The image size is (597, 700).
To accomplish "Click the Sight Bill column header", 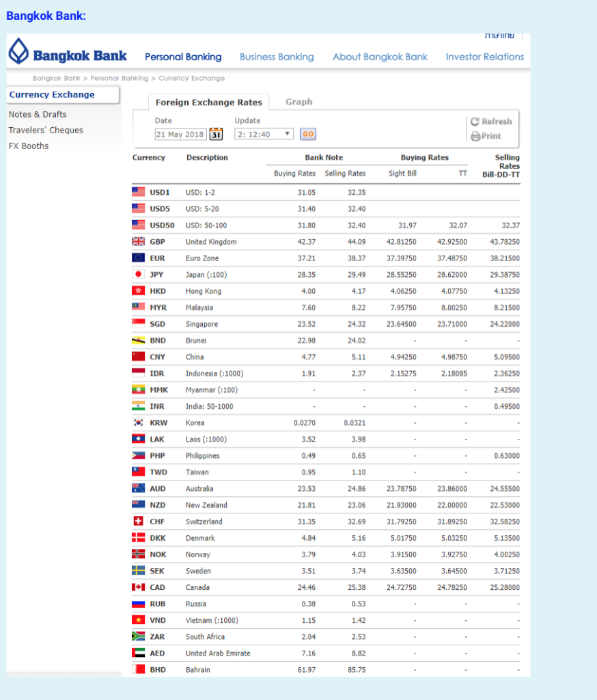I will (402, 173).
